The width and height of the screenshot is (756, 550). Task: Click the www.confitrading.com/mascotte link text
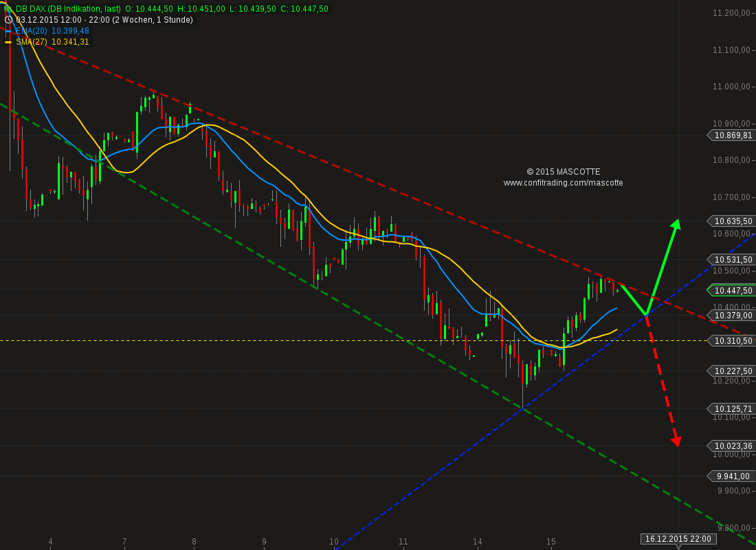click(563, 184)
